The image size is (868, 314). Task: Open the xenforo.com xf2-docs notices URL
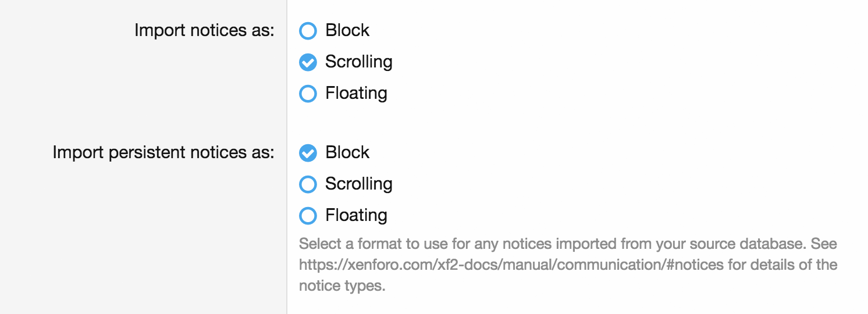(x=511, y=265)
